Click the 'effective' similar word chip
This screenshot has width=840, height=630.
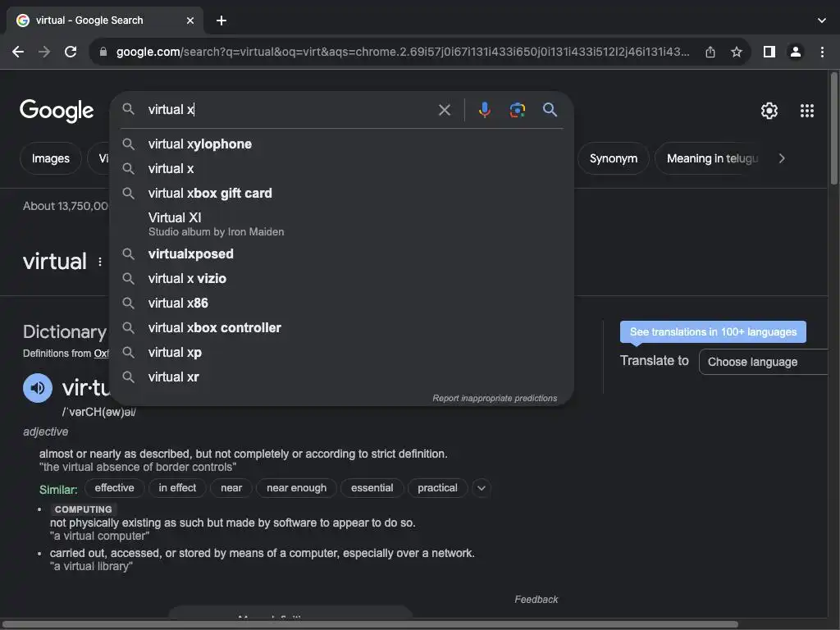[x=115, y=488]
